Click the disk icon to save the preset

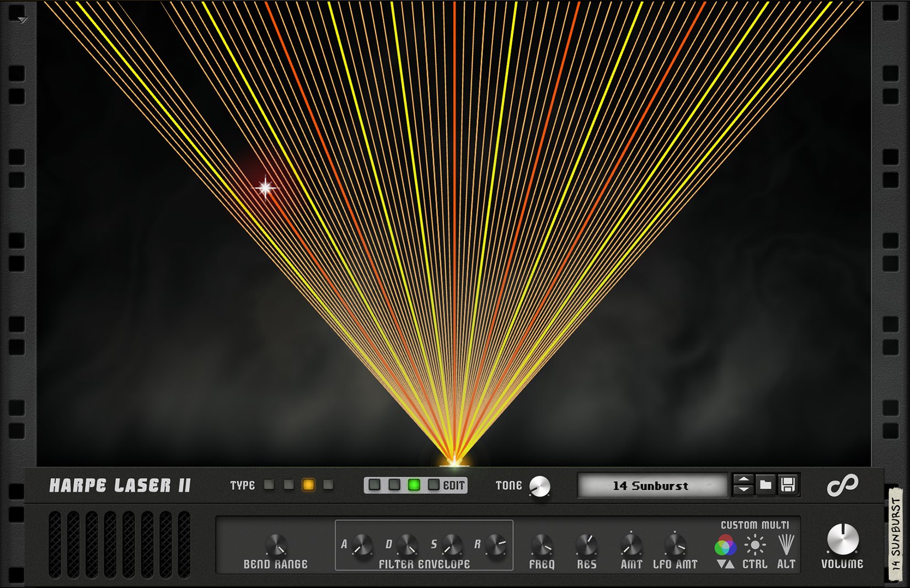788,485
